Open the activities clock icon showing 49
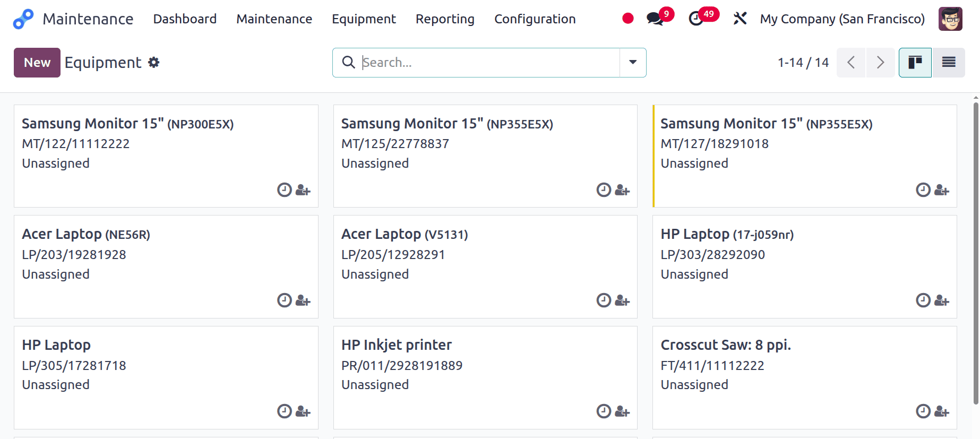The height and width of the screenshot is (439, 980). [x=696, y=19]
